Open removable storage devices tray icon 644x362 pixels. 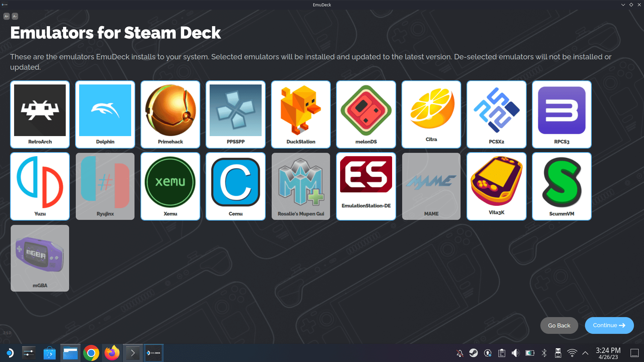(x=558, y=353)
